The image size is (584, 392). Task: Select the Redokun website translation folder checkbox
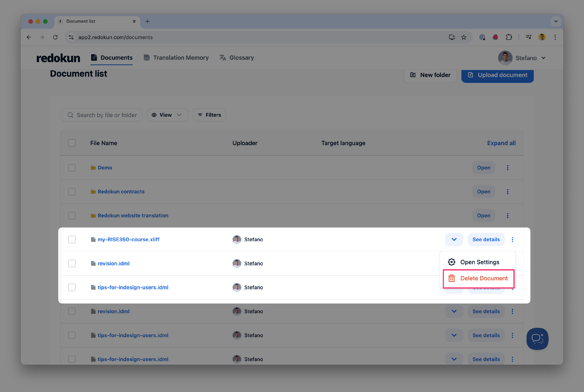point(72,216)
